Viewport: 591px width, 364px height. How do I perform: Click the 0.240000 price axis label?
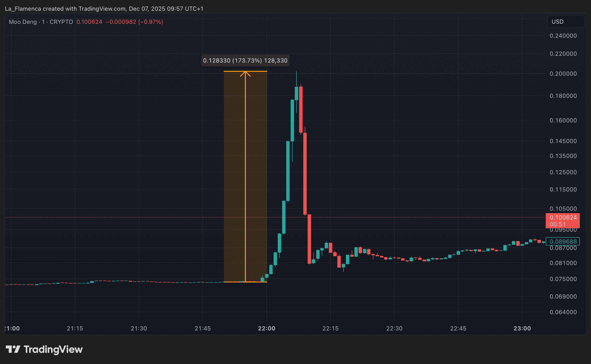(563, 36)
